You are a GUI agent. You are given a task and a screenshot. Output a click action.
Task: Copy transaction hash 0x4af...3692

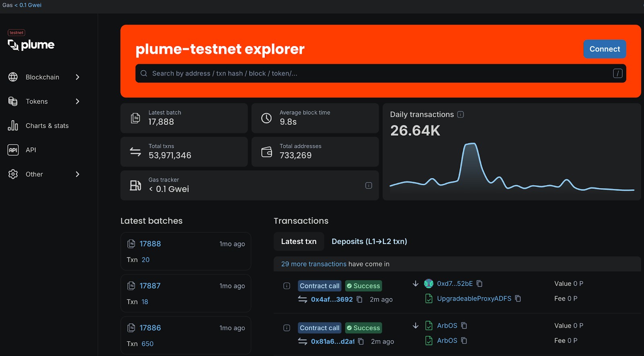pos(359,299)
